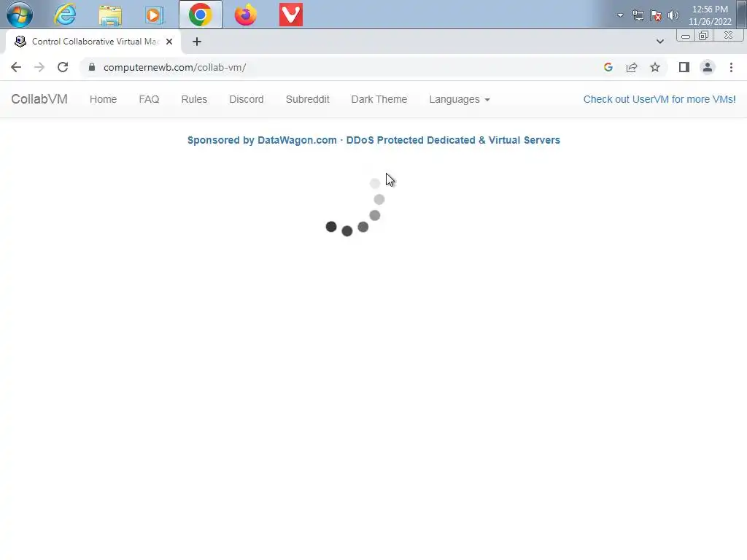Open the Chrome profile avatar menu
This screenshot has height=560, width=747.
click(708, 67)
